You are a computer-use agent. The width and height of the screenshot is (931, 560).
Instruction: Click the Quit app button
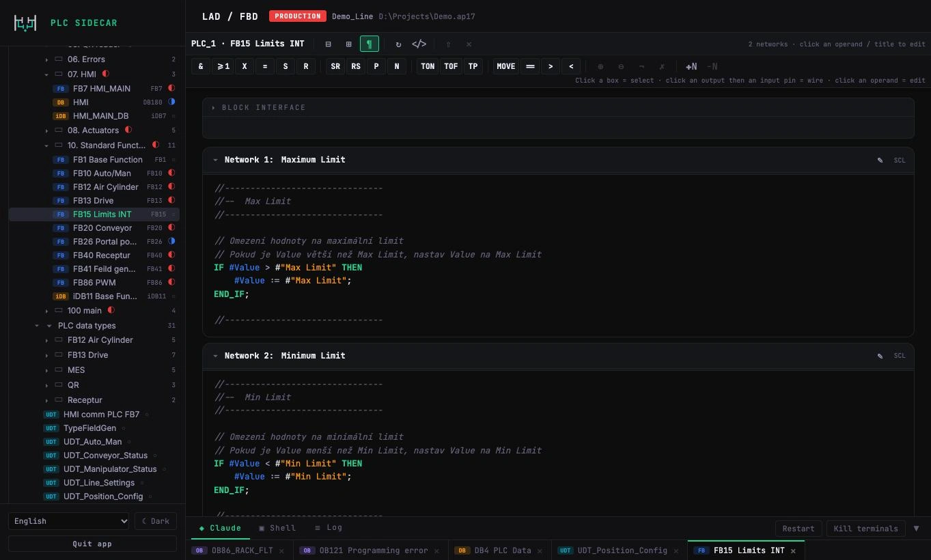pos(92,544)
